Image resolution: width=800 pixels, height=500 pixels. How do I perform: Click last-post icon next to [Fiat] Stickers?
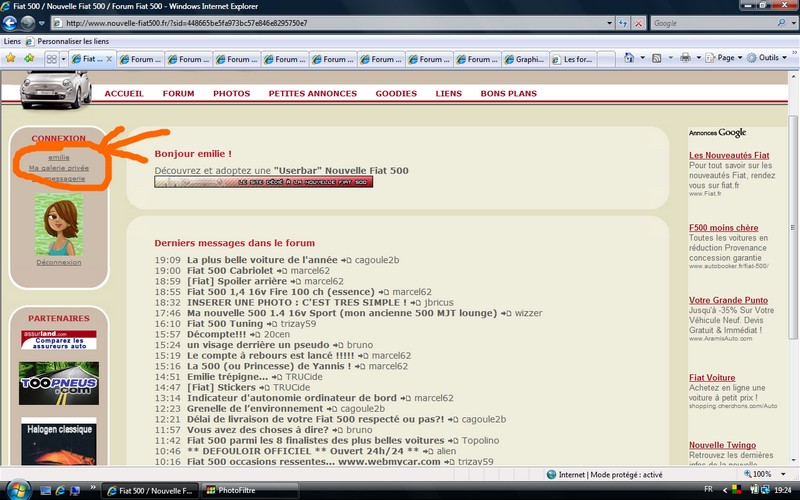click(x=264, y=388)
